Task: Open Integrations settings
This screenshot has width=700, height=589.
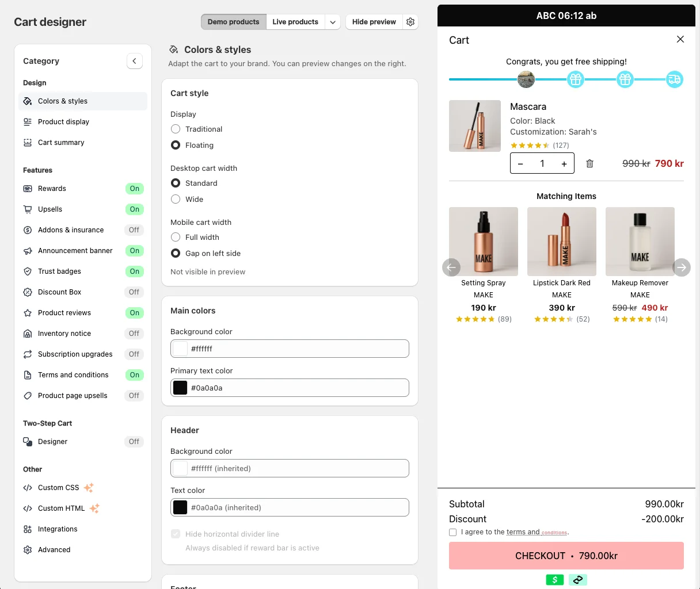Action: point(83,529)
